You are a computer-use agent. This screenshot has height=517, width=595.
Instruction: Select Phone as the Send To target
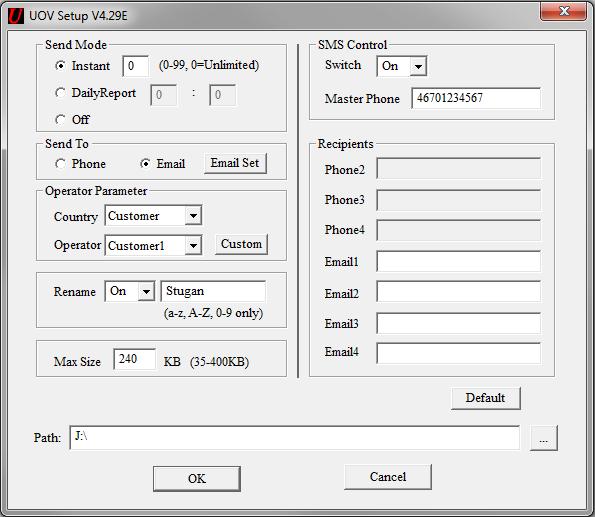(60, 164)
